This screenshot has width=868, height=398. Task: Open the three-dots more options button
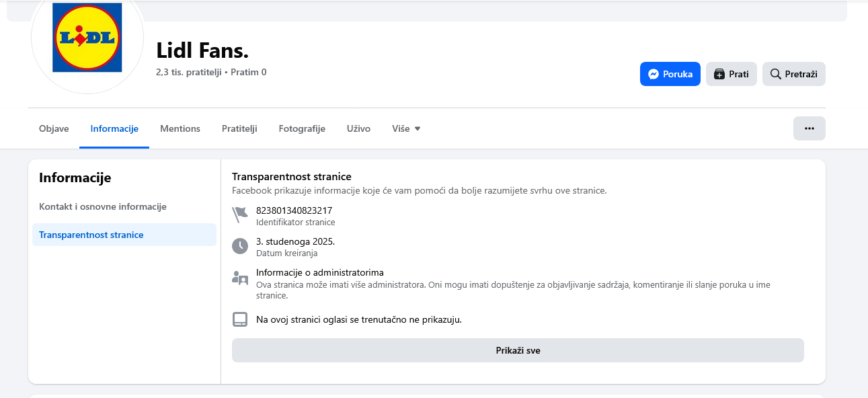(809, 128)
